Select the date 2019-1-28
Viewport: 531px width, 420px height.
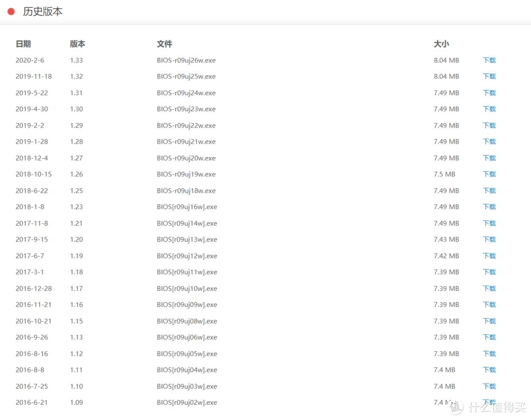(x=31, y=142)
